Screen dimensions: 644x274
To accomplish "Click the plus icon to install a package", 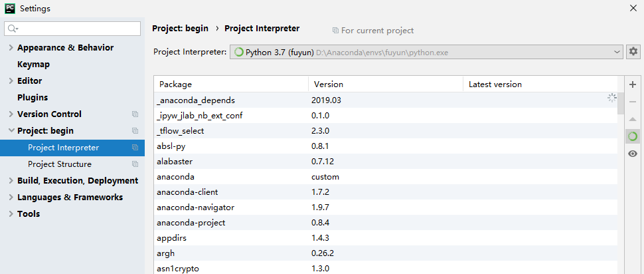I will tap(633, 84).
